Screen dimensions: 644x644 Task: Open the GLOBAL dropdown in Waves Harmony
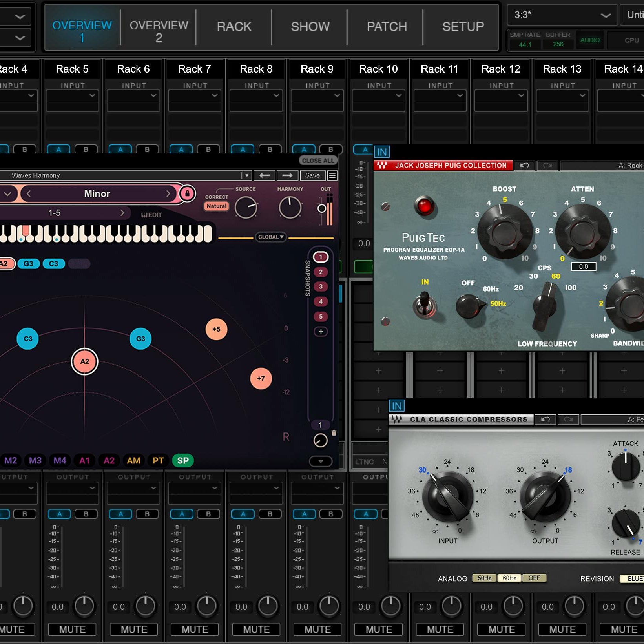(x=271, y=237)
